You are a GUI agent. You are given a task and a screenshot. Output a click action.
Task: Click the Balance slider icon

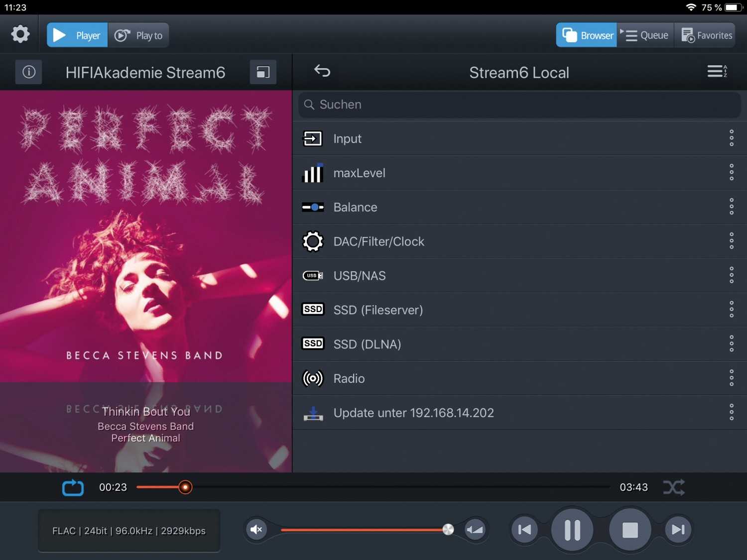(x=313, y=207)
